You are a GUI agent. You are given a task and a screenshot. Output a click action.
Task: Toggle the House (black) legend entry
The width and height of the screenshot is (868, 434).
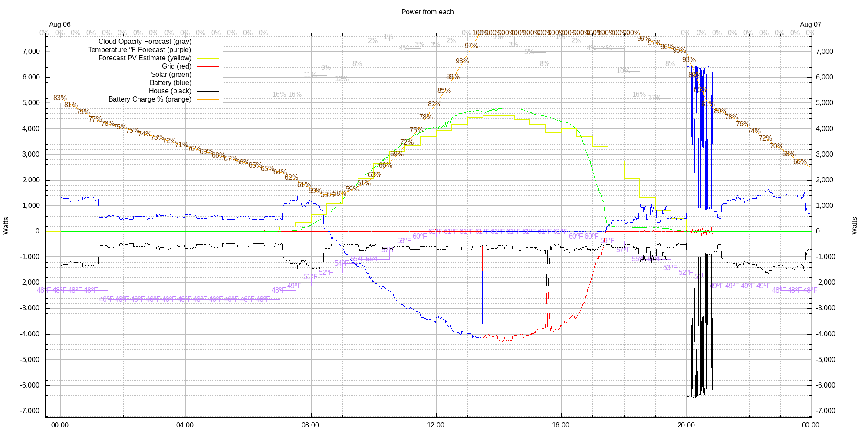tap(170, 91)
